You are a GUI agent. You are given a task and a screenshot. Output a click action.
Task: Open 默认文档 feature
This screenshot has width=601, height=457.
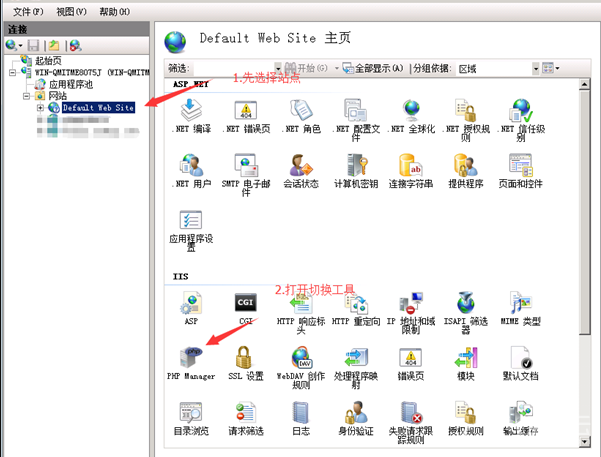[520, 358]
